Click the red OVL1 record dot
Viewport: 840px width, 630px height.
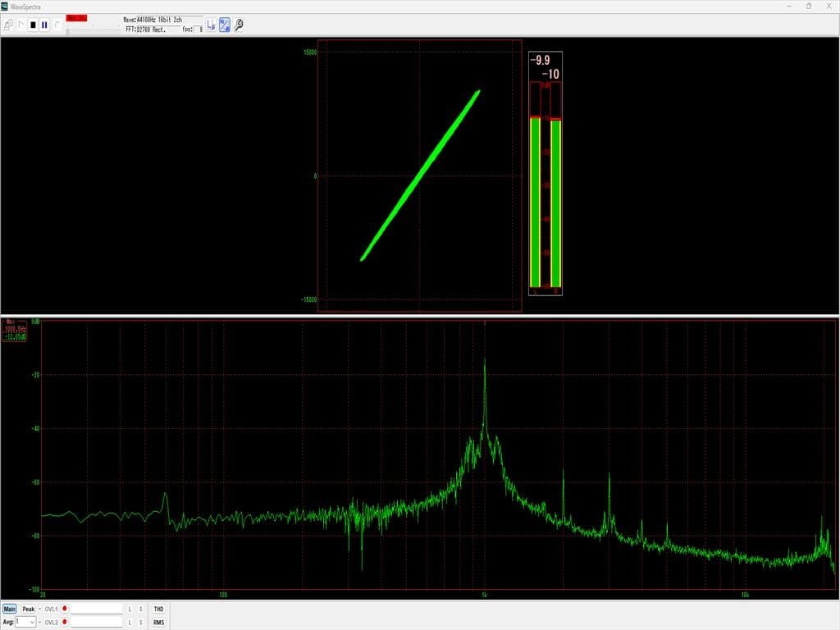pyautogui.click(x=64, y=609)
